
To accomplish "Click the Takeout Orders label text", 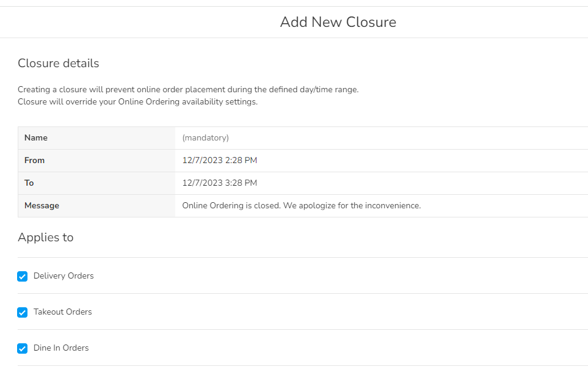I will (x=62, y=312).
